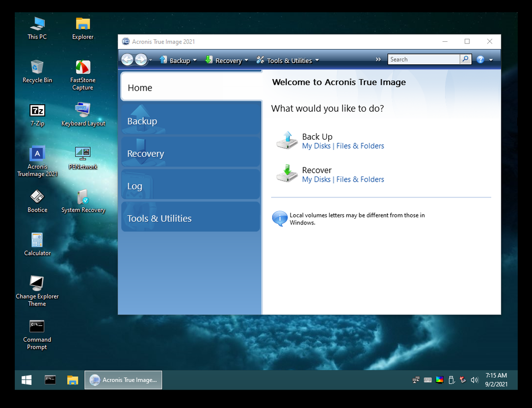Image resolution: width=532 pixels, height=408 pixels.
Task: Click the search magnifier button
Action: 466,59
